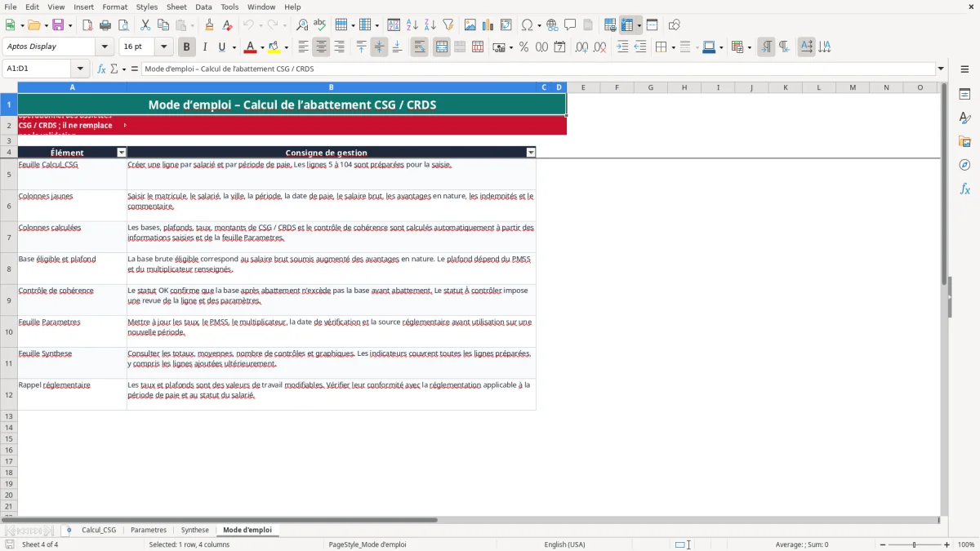Align text left
Viewport: 980px width, 551px height.
click(x=303, y=47)
